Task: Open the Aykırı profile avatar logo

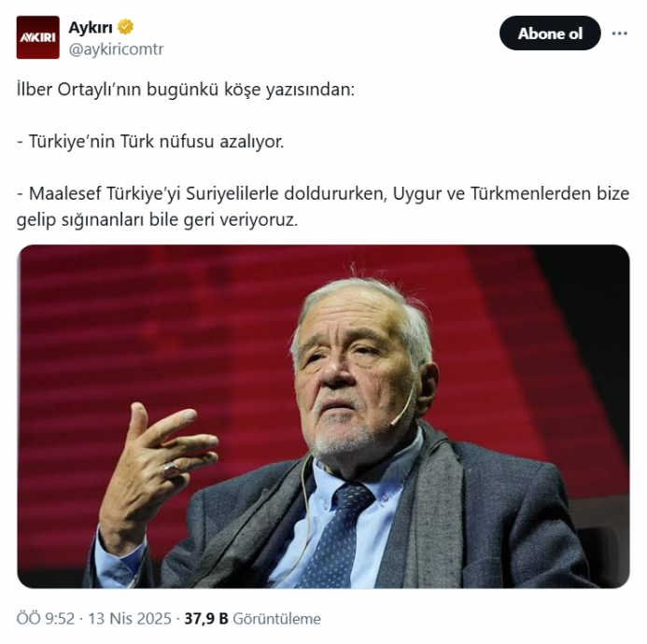Action: (37, 37)
